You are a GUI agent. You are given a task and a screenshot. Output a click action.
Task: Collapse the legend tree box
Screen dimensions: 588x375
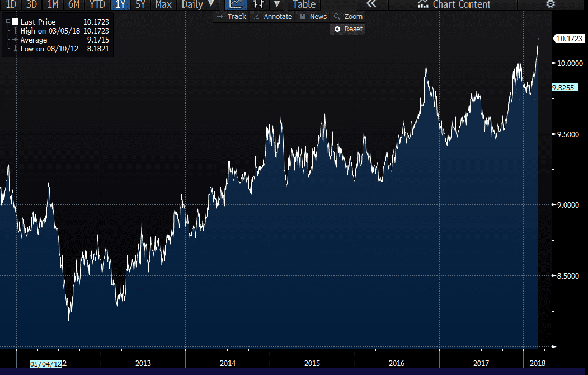tap(7, 22)
